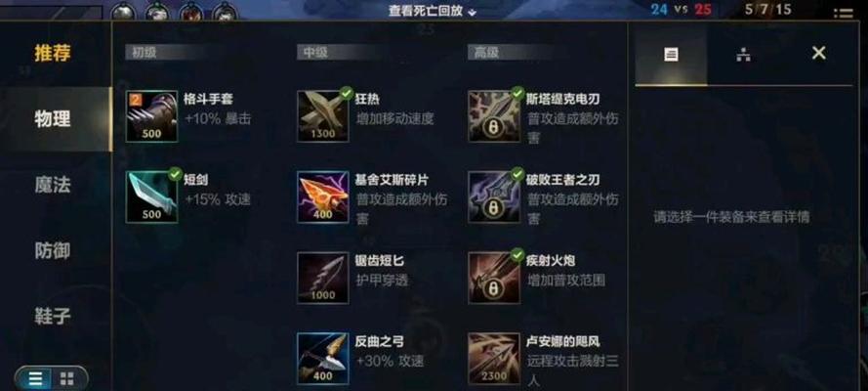
Task: Close the item shop panel
Action: click(819, 53)
